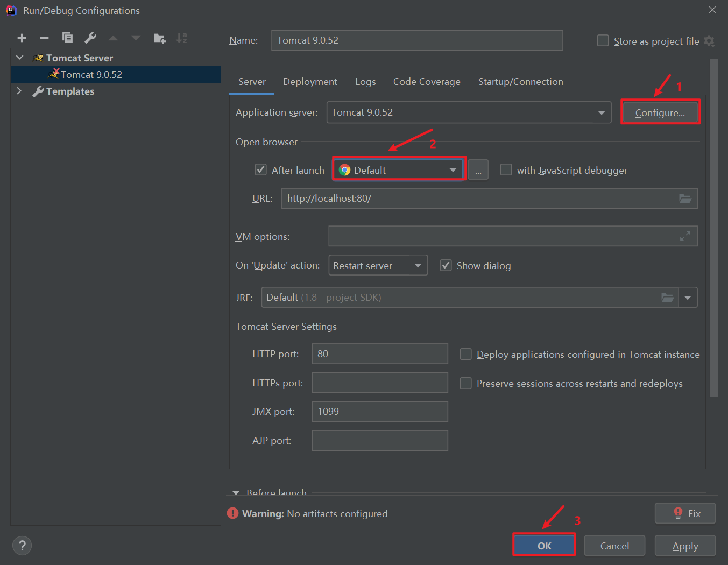This screenshot has height=565, width=728.
Task: Click the help question mark button
Action: coord(22,546)
